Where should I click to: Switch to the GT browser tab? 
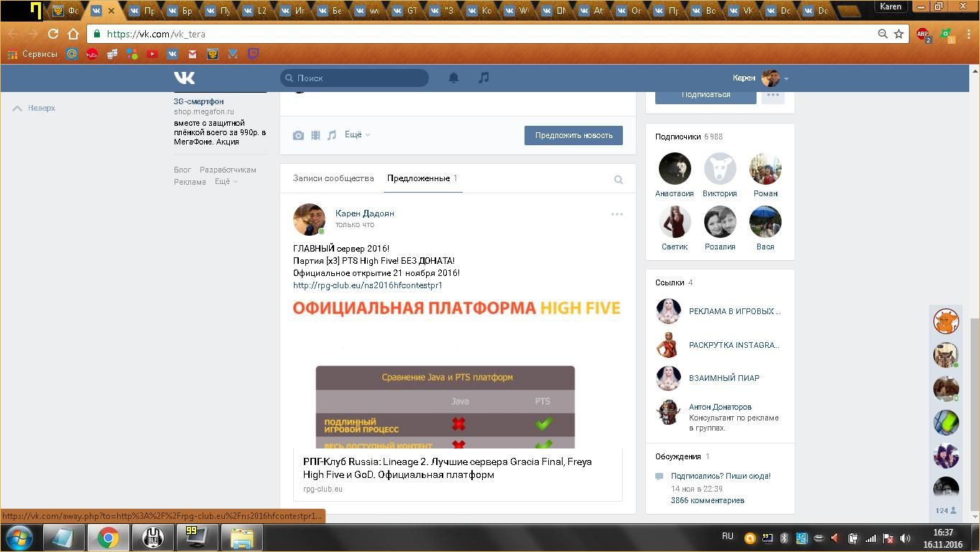tap(405, 11)
